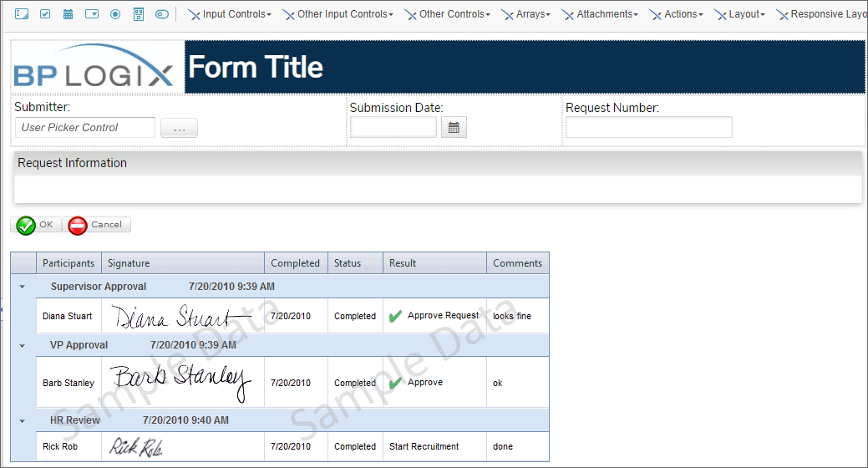The image size is (868, 468).
Task: Click the Request Number input field
Action: 648,127
